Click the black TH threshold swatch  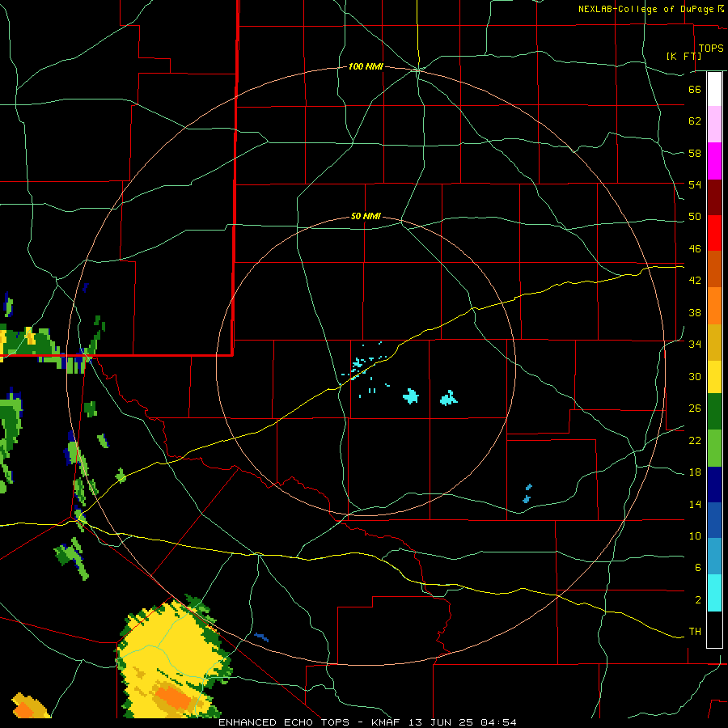(714, 629)
